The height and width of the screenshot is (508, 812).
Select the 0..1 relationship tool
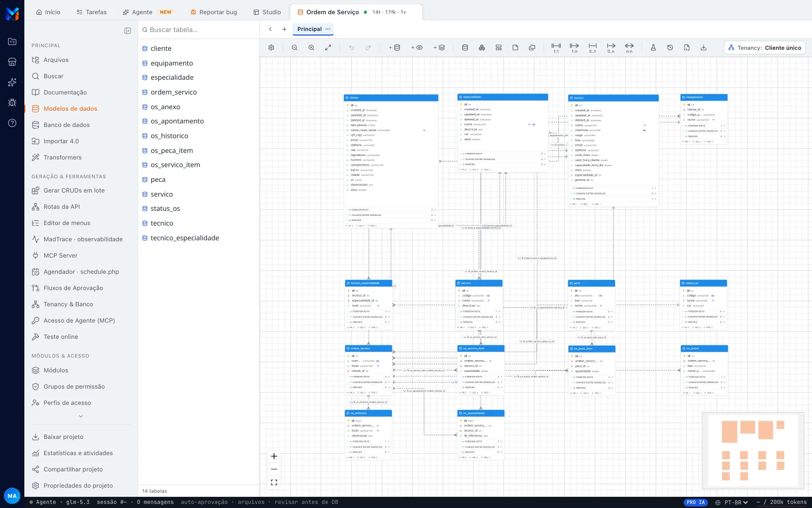(593, 48)
